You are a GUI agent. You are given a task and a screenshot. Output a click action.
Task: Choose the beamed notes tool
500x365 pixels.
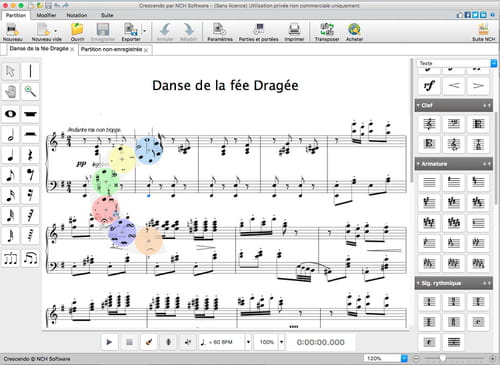[30, 259]
